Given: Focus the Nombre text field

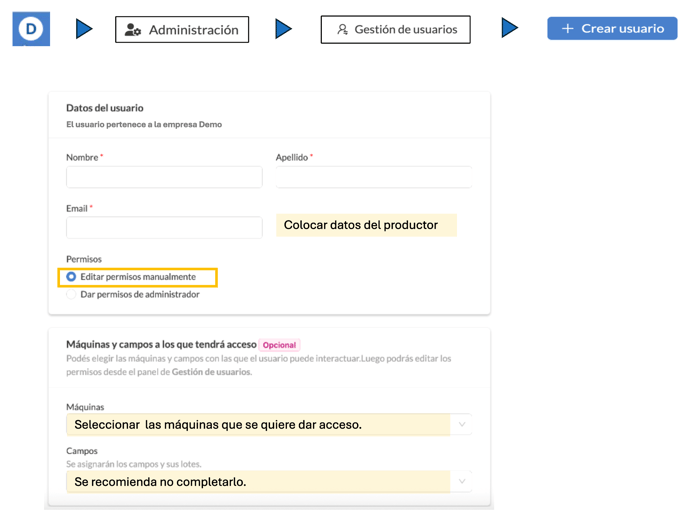Looking at the screenshot, I should tap(164, 177).
